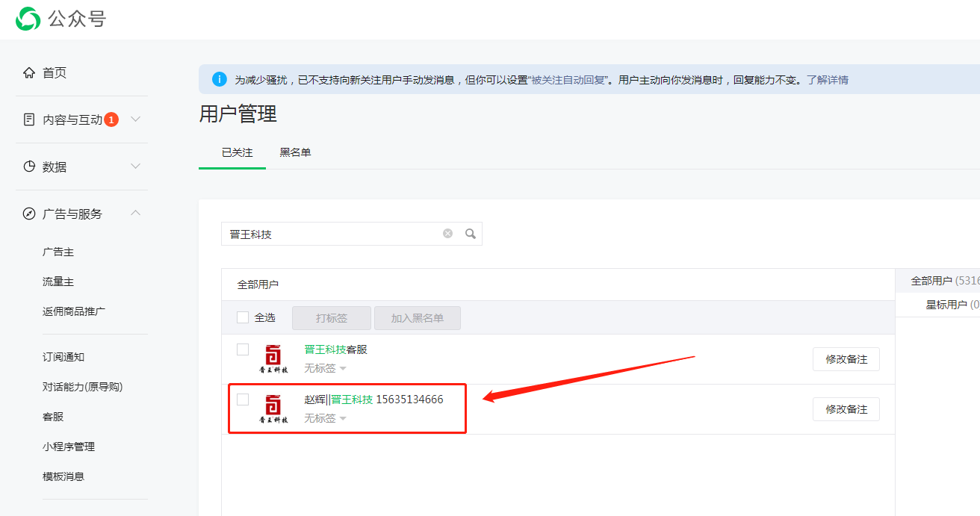Open 流量主 in sidebar

pos(58,282)
